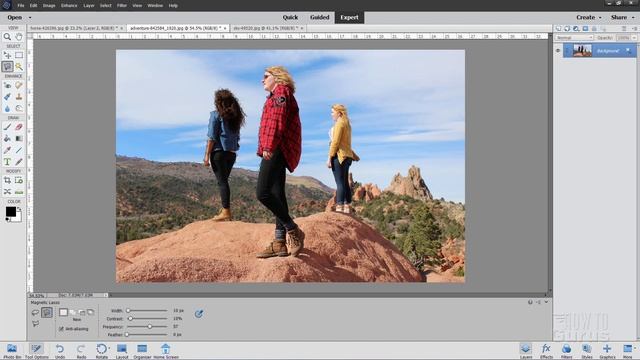Click the black foreground color swatch
The height and width of the screenshot is (360, 640).
point(11,211)
